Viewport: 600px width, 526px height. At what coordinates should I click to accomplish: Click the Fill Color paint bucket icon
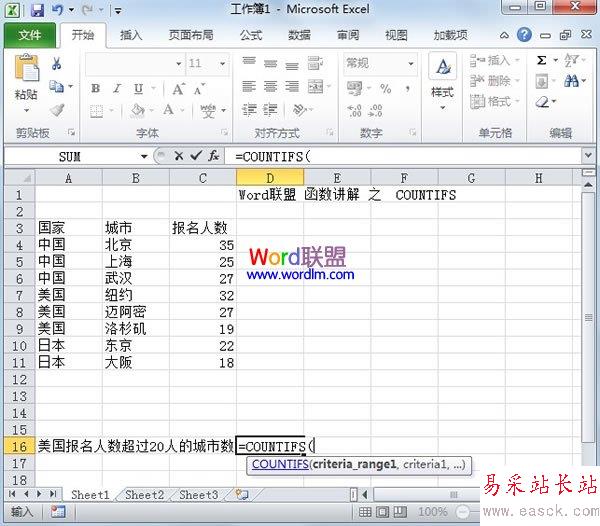click(x=138, y=111)
